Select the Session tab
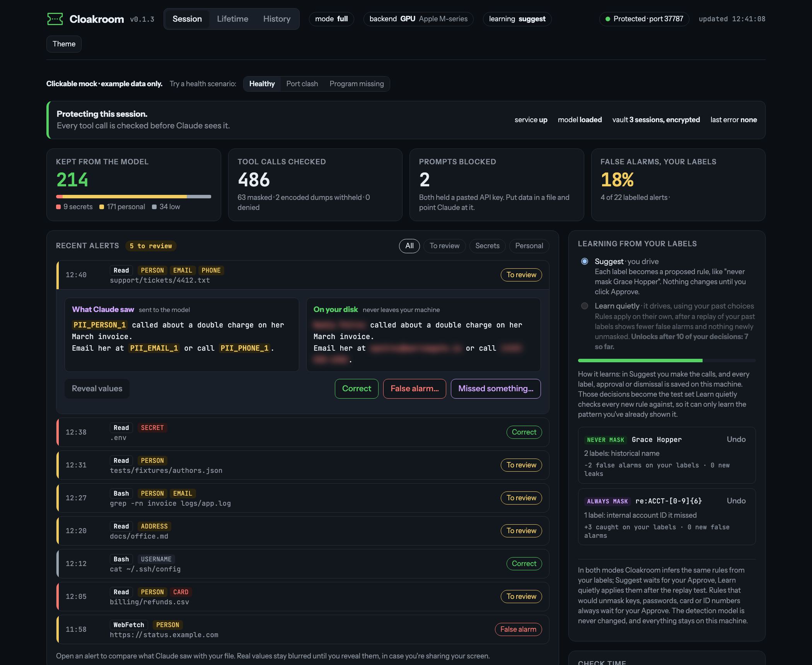Image resolution: width=812 pixels, height=665 pixels. coord(187,19)
